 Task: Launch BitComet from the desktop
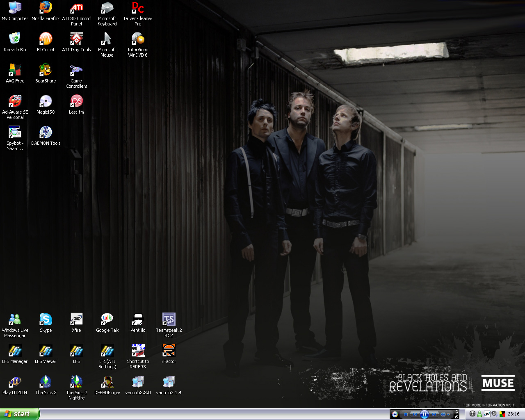46,42
